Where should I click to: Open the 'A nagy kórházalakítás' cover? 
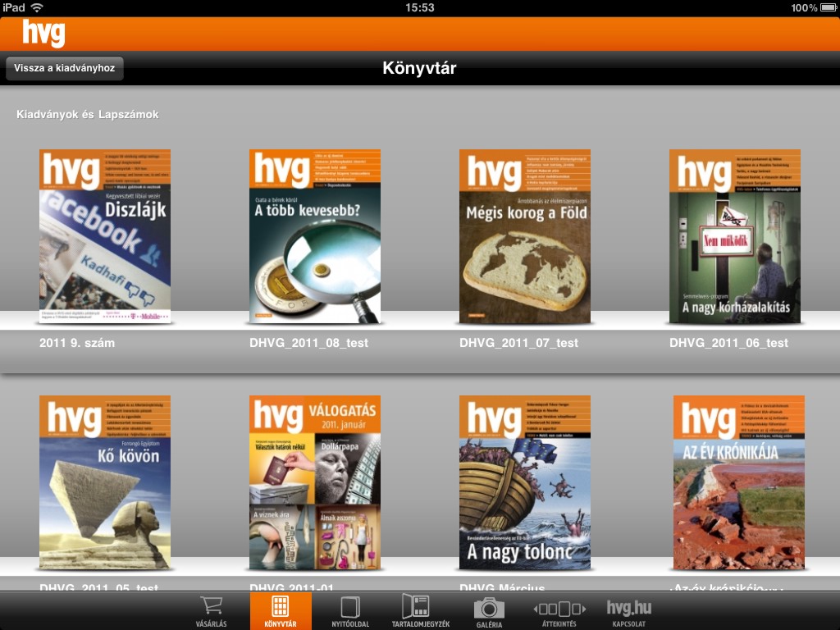[x=735, y=236]
